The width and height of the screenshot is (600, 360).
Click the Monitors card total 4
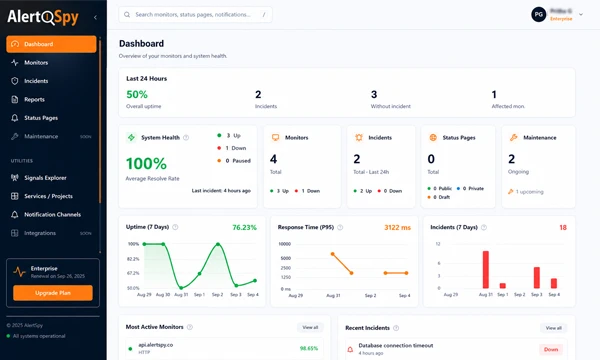tap(273, 159)
